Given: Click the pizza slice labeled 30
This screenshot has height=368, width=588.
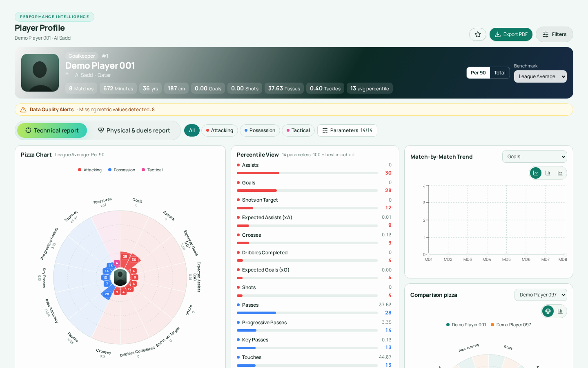Looking at the screenshot, I should (134, 260).
